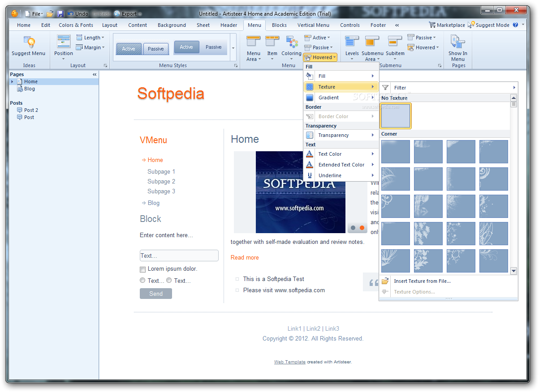Open the Margin dropdown
539x392 pixels.
point(90,47)
